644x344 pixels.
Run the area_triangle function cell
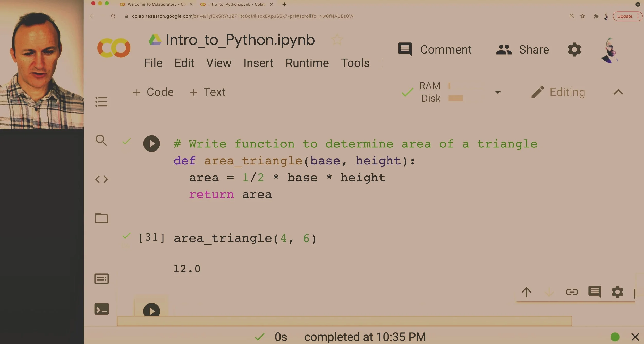151,144
